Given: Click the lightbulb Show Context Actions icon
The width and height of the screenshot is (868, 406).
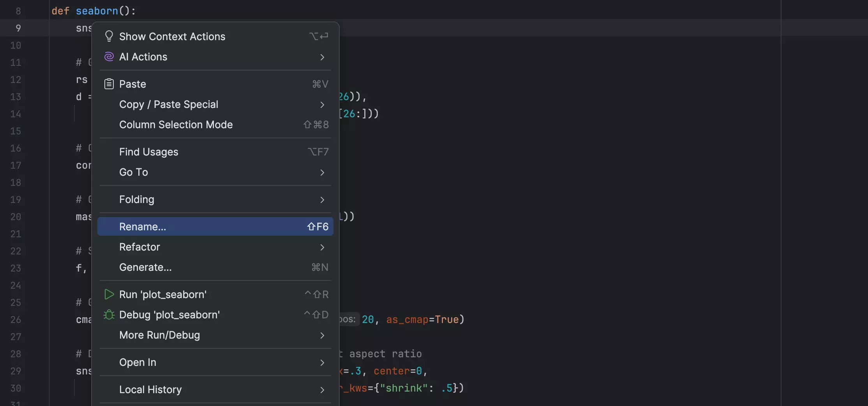Looking at the screenshot, I should click(x=109, y=36).
